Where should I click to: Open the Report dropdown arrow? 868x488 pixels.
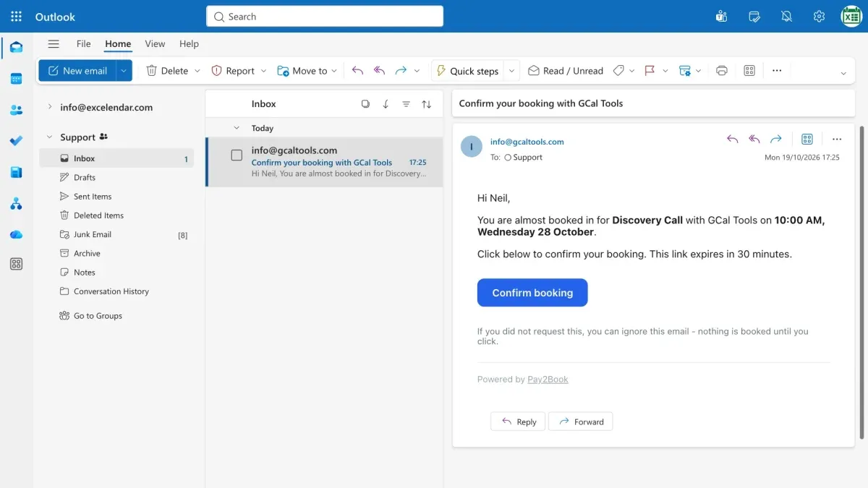(x=263, y=71)
